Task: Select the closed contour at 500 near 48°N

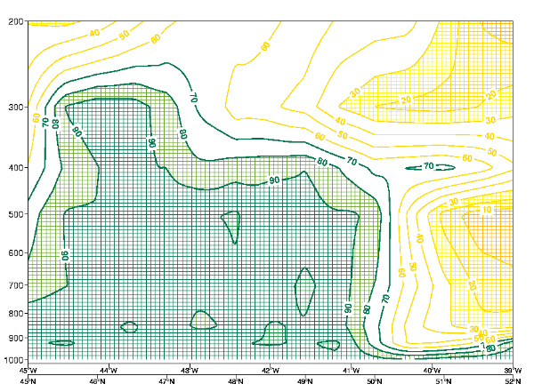Action: (x=231, y=224)
